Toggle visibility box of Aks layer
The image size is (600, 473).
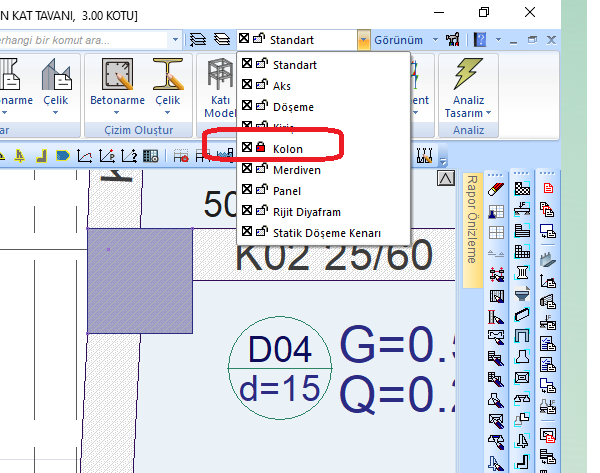[247, 84]
